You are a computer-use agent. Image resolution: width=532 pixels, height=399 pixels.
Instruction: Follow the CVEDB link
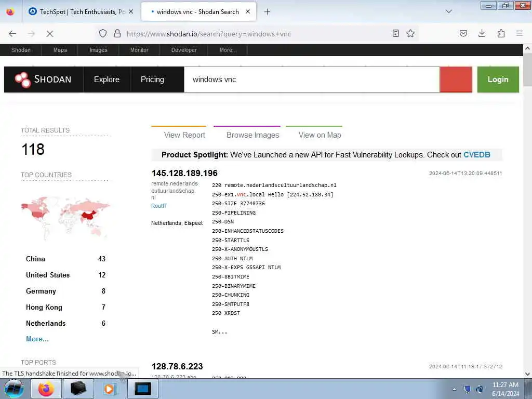point(477,155)
